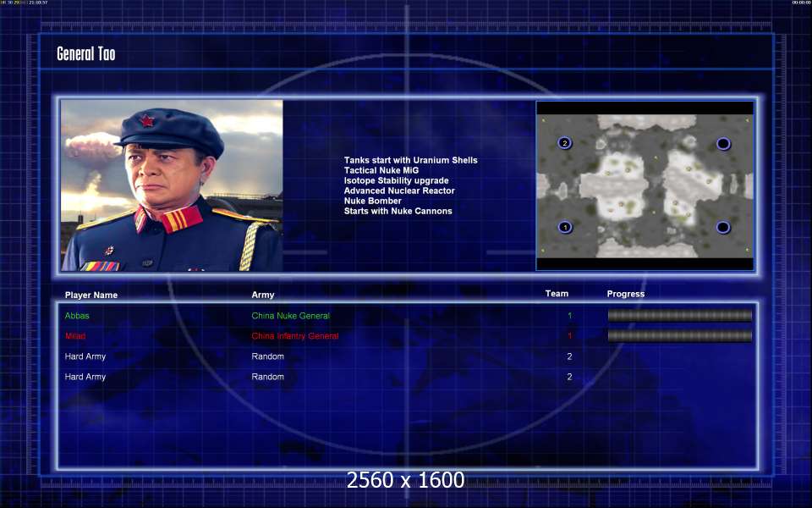The height and width of the screenshot is (508, 812).
Task: Select player name "Abbas"
Action: (77, 315)
